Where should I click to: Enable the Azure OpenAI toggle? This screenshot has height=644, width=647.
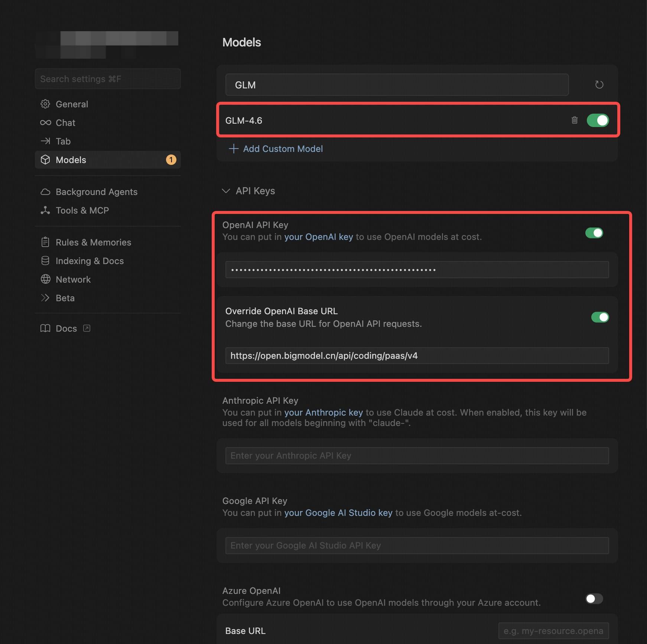[x=594, y=599]
